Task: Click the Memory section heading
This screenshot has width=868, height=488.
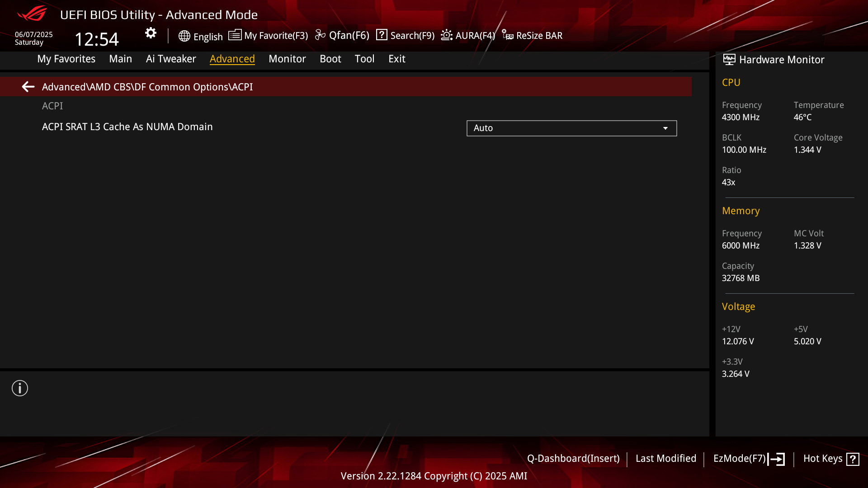Action: (x=741, y=211)
